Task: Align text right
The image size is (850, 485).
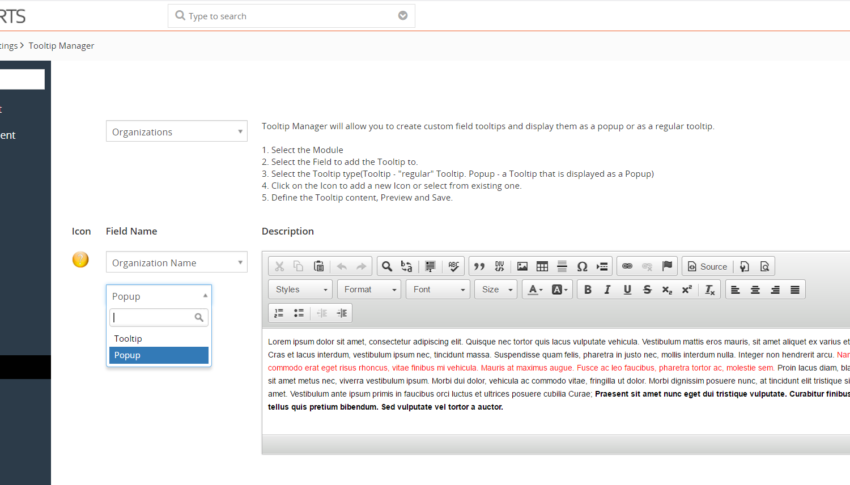Action: tap(775, 289)
